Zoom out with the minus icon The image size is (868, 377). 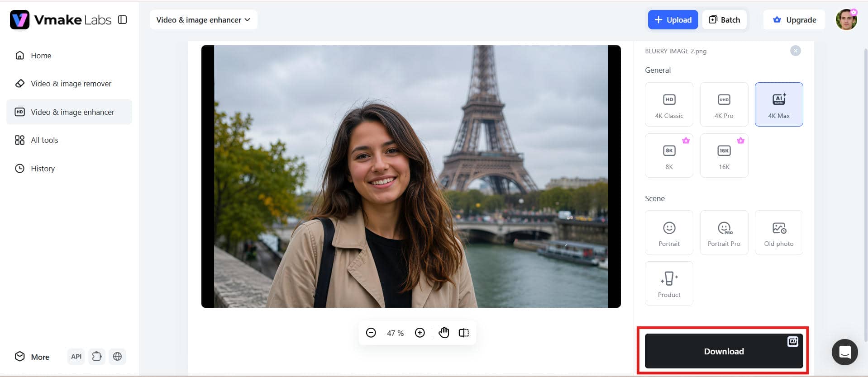[x=371, y=333]
